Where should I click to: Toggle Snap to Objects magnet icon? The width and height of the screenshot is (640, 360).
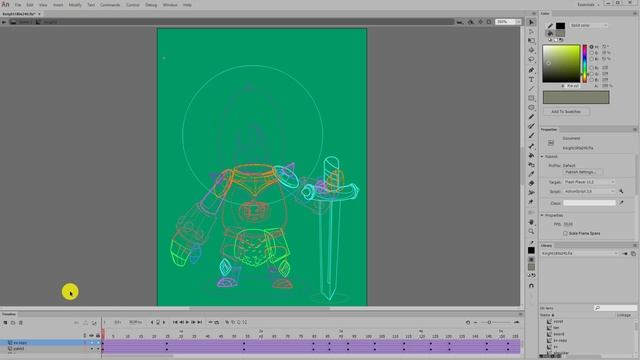tap(531, 286)
